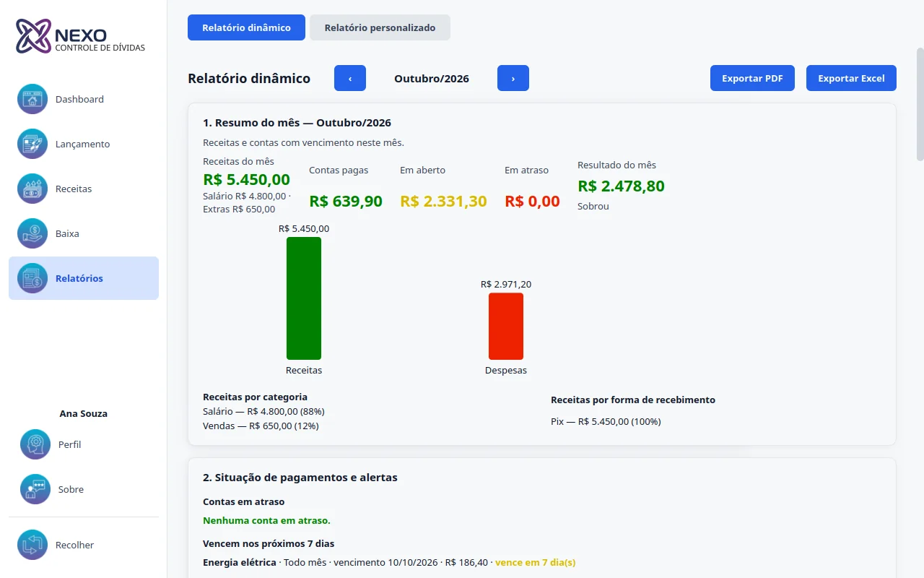The width and height of the screenshot is (924, 578).
Task: Click the Nexo logo icon
Action: tap(34, 36)
